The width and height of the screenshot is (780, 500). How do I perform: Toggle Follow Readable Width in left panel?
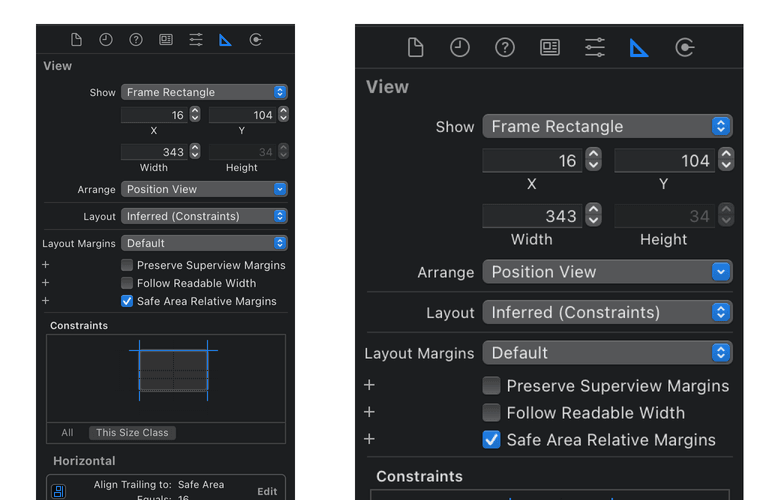[127, 283]
